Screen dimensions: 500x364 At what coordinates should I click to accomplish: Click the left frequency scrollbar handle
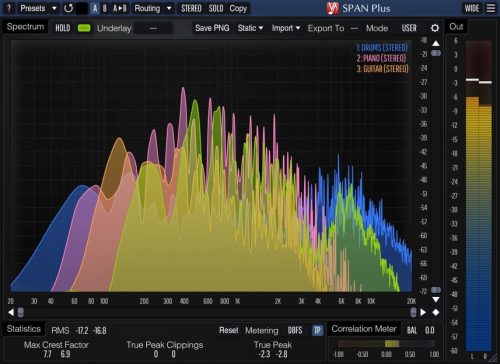pos(21,312)
